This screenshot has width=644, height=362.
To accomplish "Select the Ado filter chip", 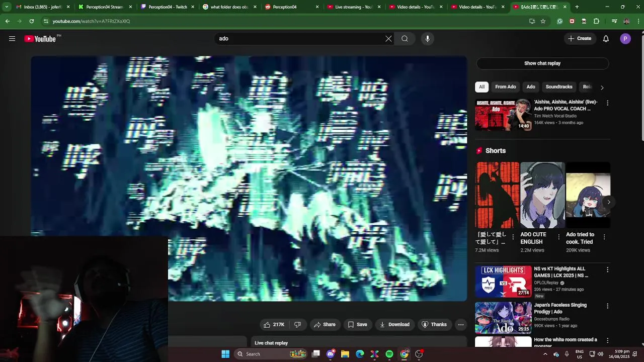I will pos(531,87).
